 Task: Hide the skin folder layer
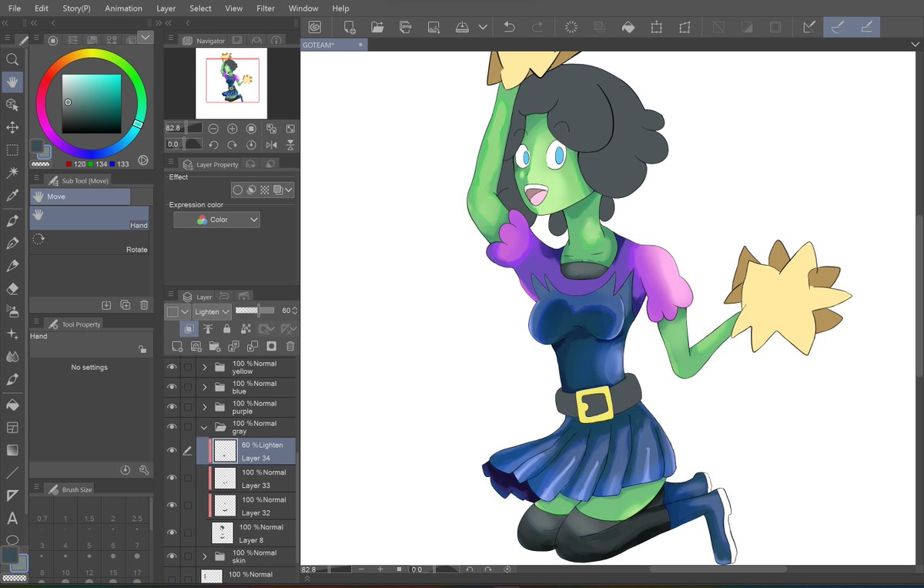coord(172,556)
